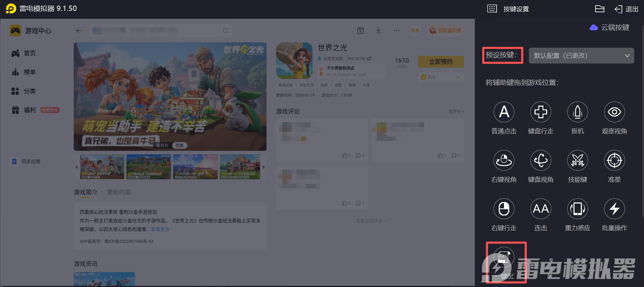Select the 连击 AA combo icon
Screen dimensions: 644x287
541,209
